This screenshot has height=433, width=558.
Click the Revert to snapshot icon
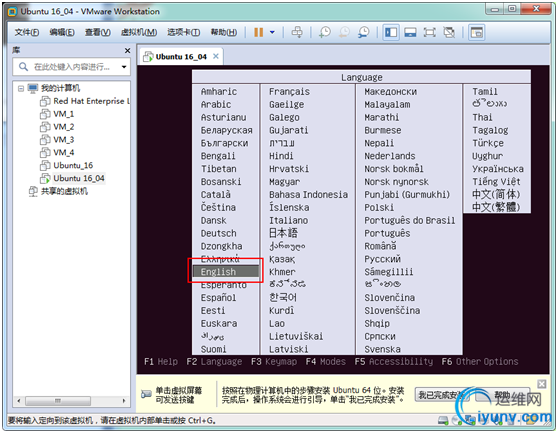[x=344, y=32]
